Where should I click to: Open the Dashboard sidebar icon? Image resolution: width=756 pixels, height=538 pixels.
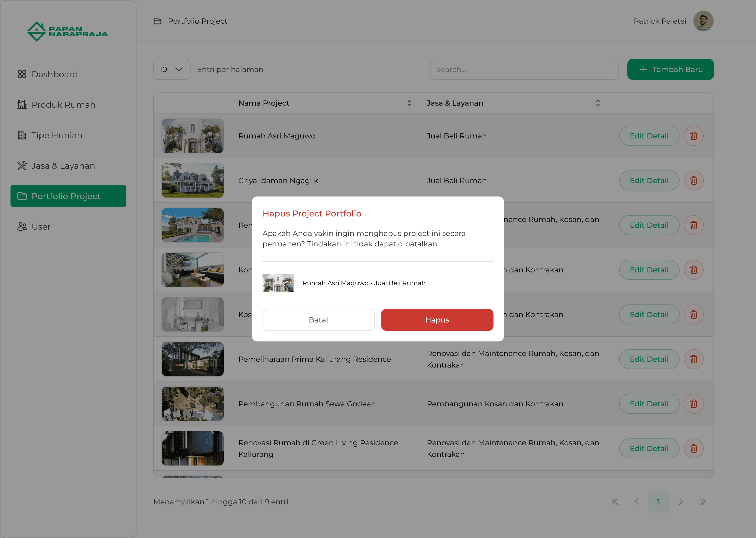point(22,74)
